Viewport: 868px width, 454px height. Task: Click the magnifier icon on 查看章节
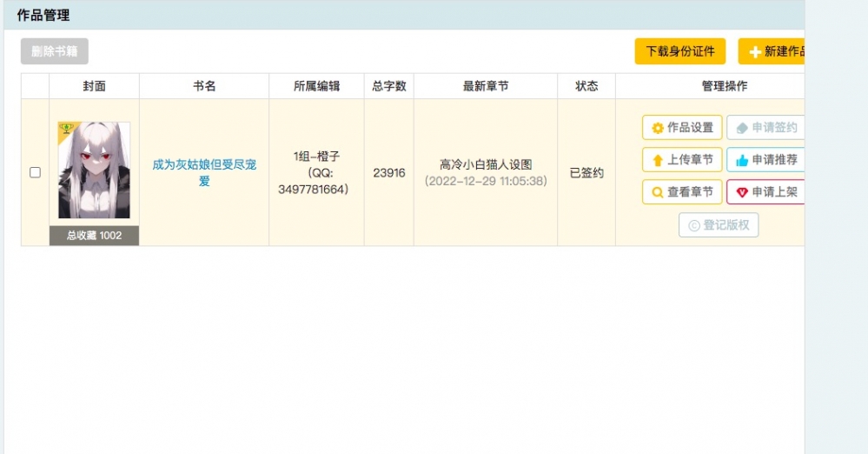(658, 192)
